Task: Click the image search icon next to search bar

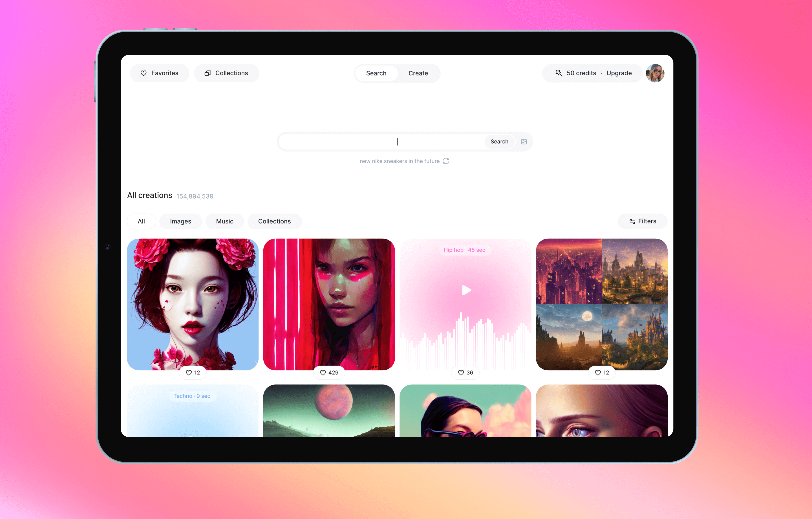Action: (x=524, y=141)
